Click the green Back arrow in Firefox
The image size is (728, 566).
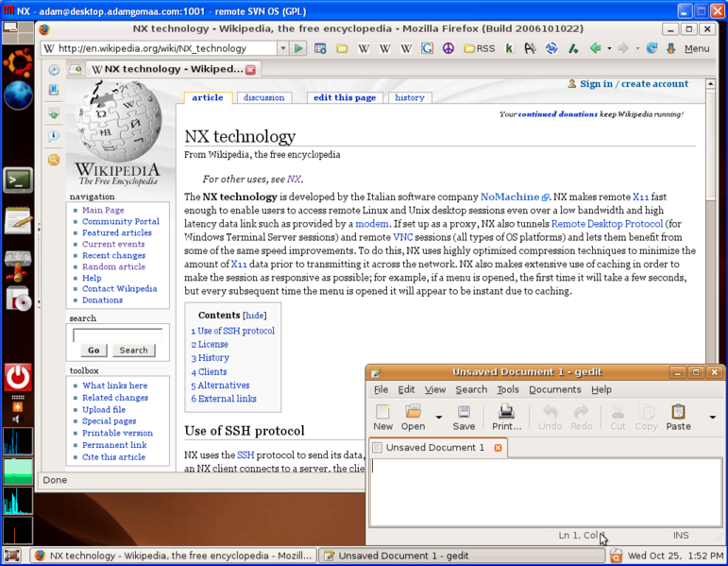[596, 48]
